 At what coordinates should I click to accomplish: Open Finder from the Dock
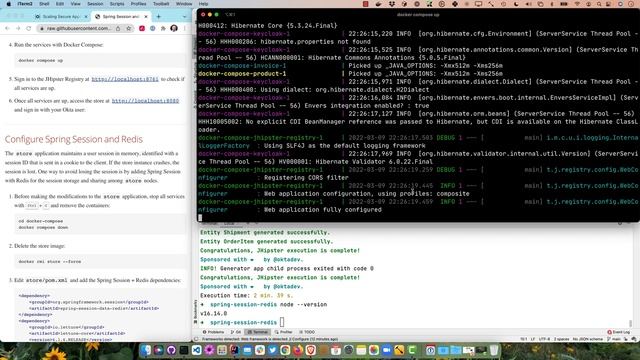click(146, 350)
